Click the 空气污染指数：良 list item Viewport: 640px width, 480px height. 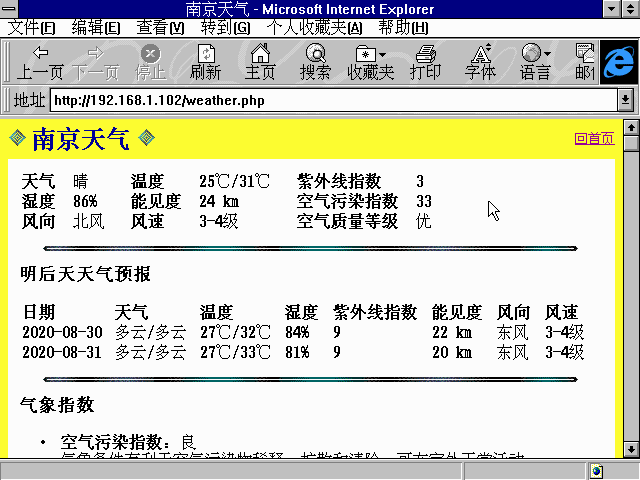click(x=129, y=442)
